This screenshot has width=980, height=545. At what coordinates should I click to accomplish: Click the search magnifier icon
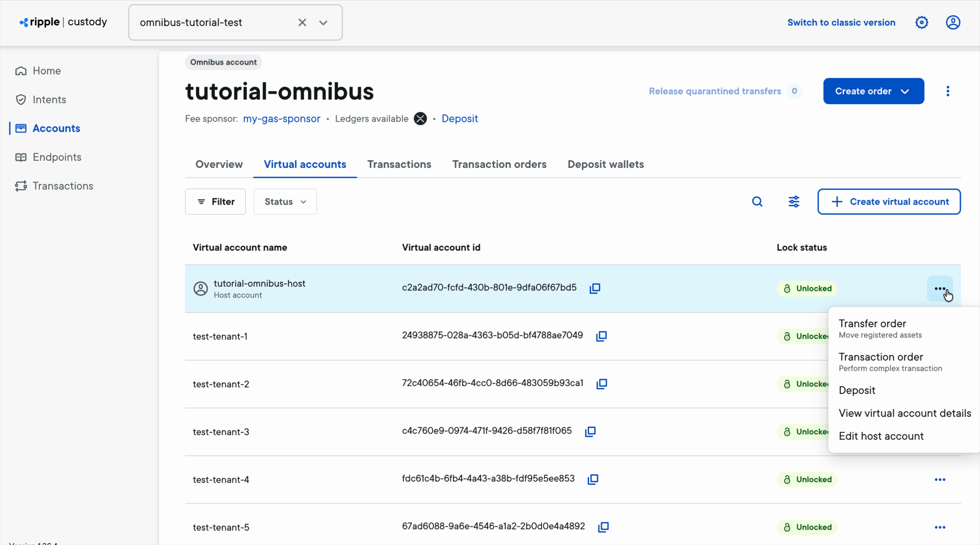point(757,202)
